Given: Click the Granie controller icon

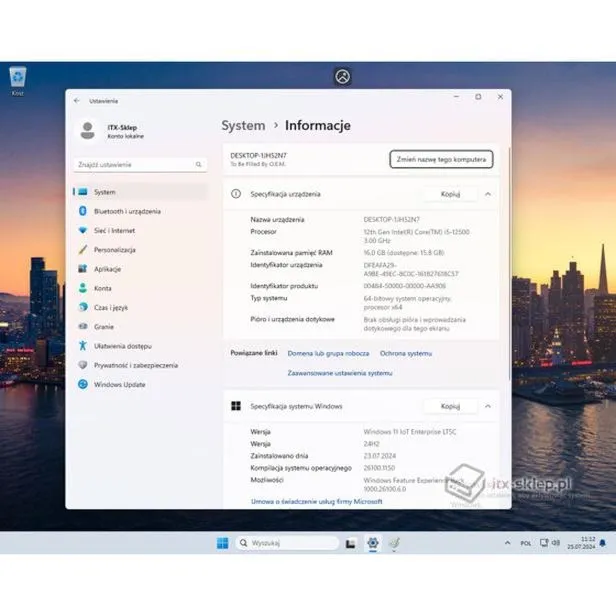Looking at the screenshot, I should pyautogui.click(x=83, y=326).
